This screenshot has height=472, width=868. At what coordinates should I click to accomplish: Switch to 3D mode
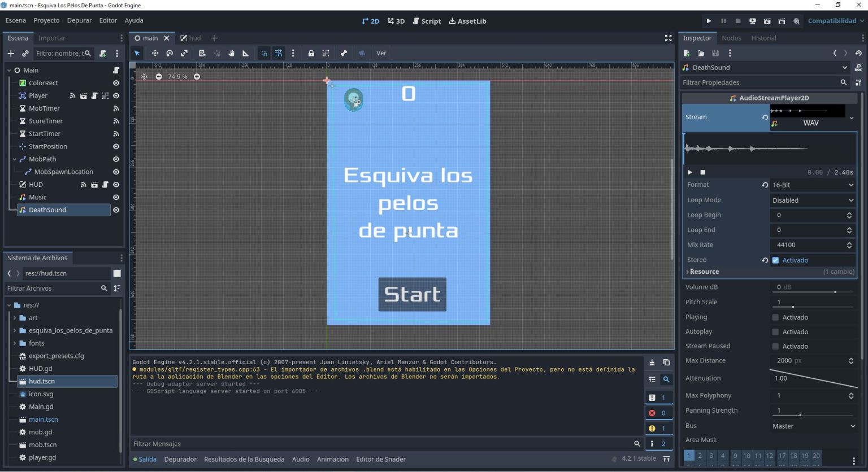(x=396, y=21)
